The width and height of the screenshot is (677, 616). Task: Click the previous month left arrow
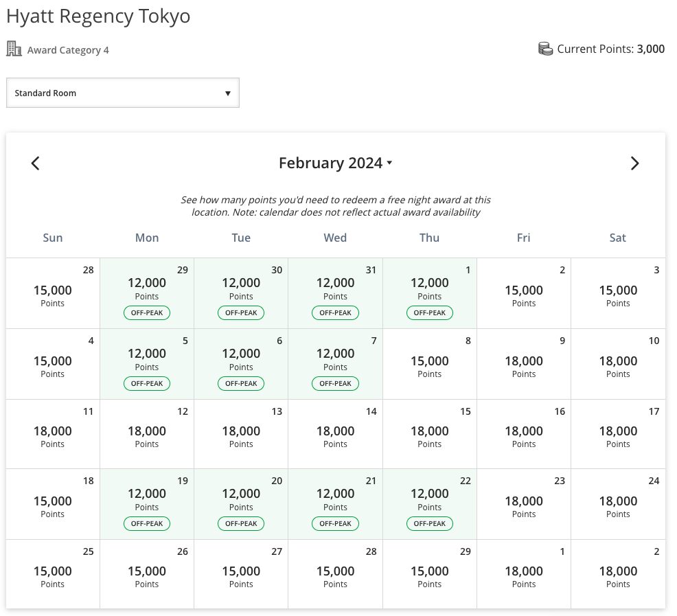[35, 163]
